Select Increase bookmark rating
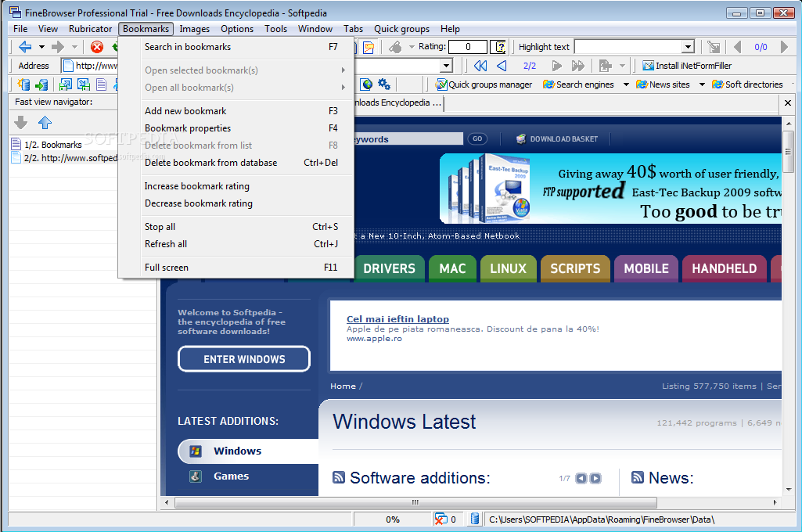Viewport: 802px width, 532px height. (236, 186)
